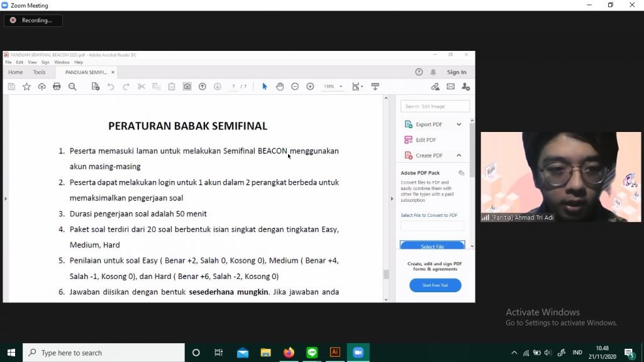Click the print icon in Acrobat toolbar
644x362 pixels.
click(57, 87)
